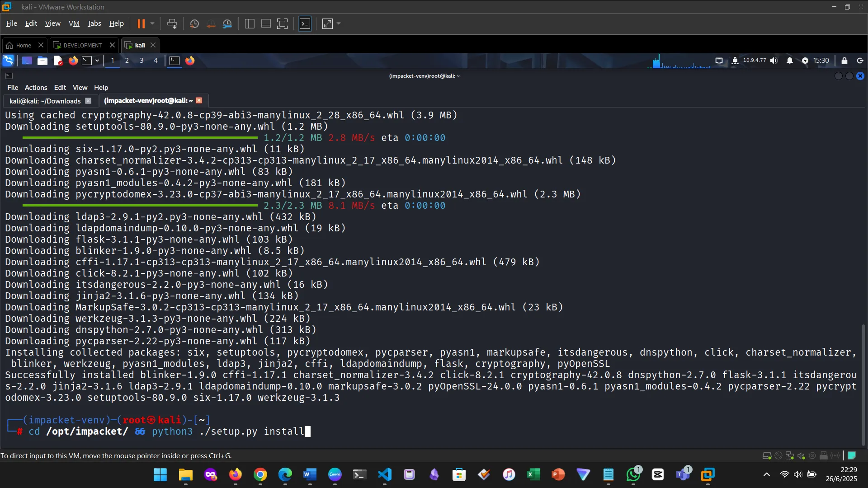The width and height of the screenshot is (868, 488).
Task: Open the Kali applications menu dragon icon
Action: click(x=8, y=61)
